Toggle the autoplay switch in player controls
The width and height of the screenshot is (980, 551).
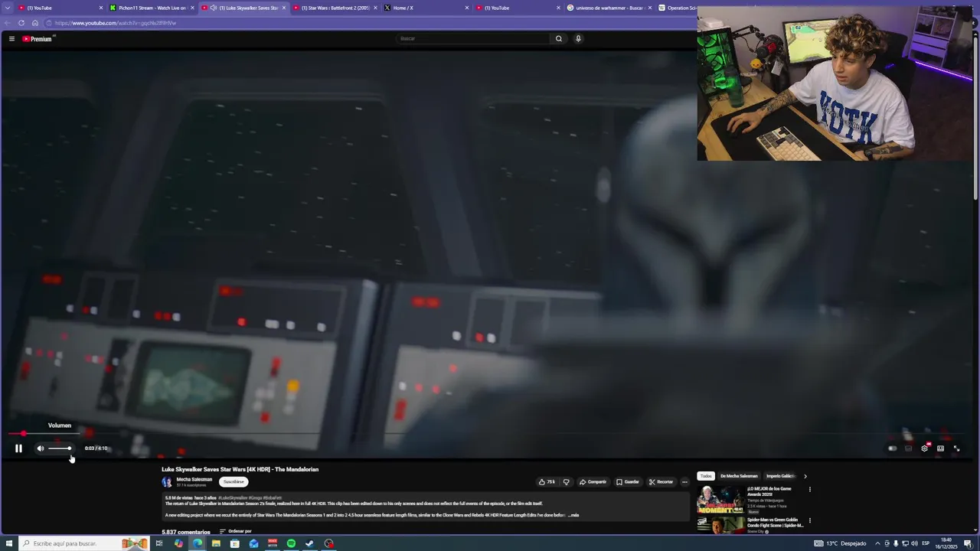pyautogui.click(x=892, y=448)
